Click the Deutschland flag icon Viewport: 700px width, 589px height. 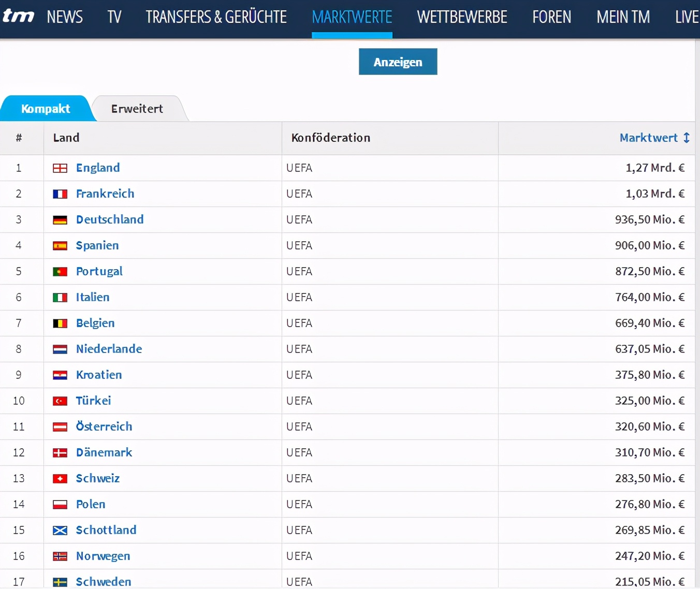pos(60,220)
